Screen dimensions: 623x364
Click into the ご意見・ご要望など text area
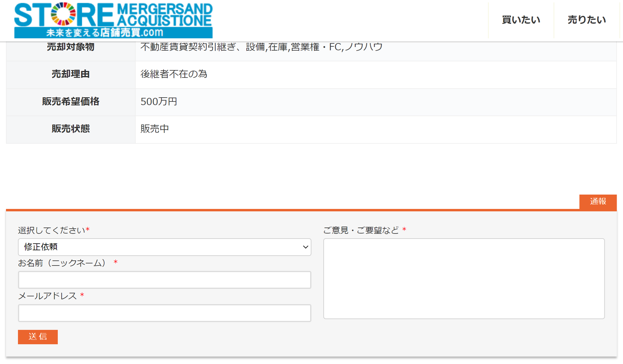464,278
